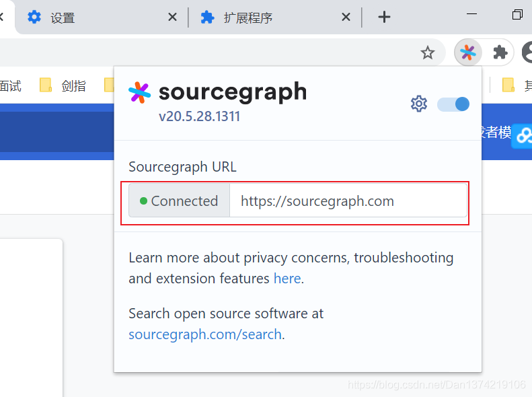Image resolution: width=532 pixels, height=397 pixels.
Task: Click the version v20.5.28.1311 text
Action: click(x=200, y=116)
